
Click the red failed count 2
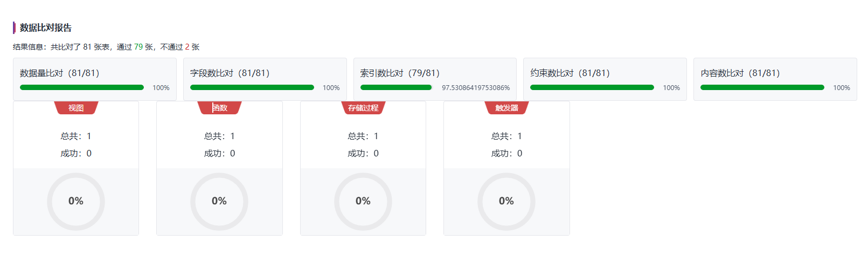pyautogui.click(x=187, y=47)
